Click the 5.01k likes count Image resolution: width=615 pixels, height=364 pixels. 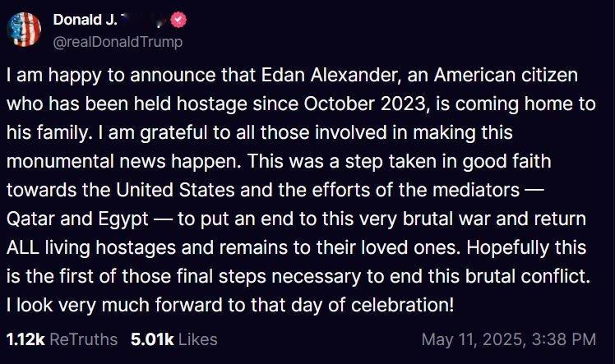click(x=152, y=339)
